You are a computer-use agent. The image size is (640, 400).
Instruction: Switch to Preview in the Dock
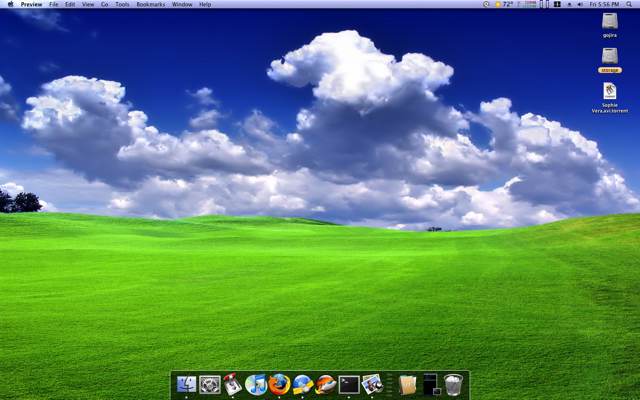click(372, 384)
